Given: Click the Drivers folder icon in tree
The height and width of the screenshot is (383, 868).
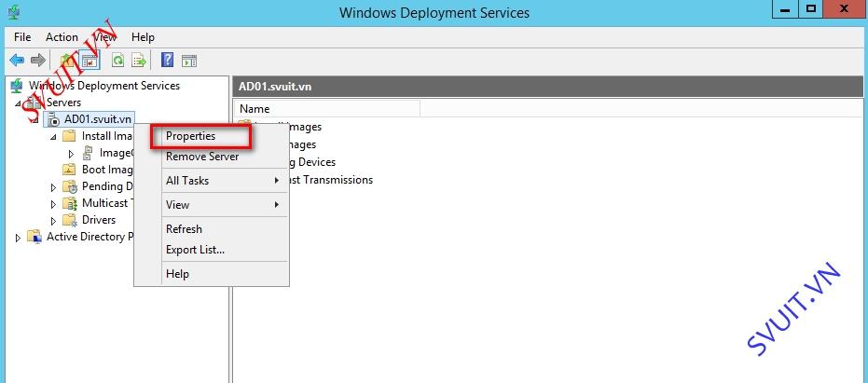Looking at the screenshot, I should 70,220.
